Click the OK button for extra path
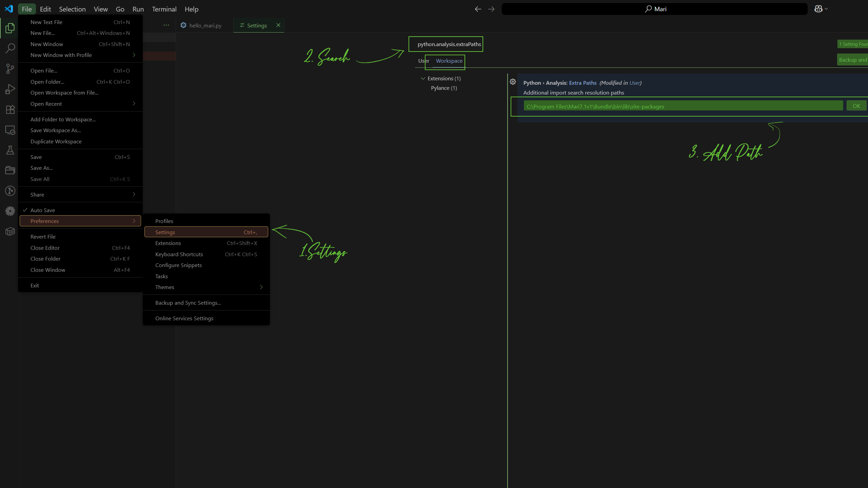This screenshot has width=868, height=488. tap(856, 106)
